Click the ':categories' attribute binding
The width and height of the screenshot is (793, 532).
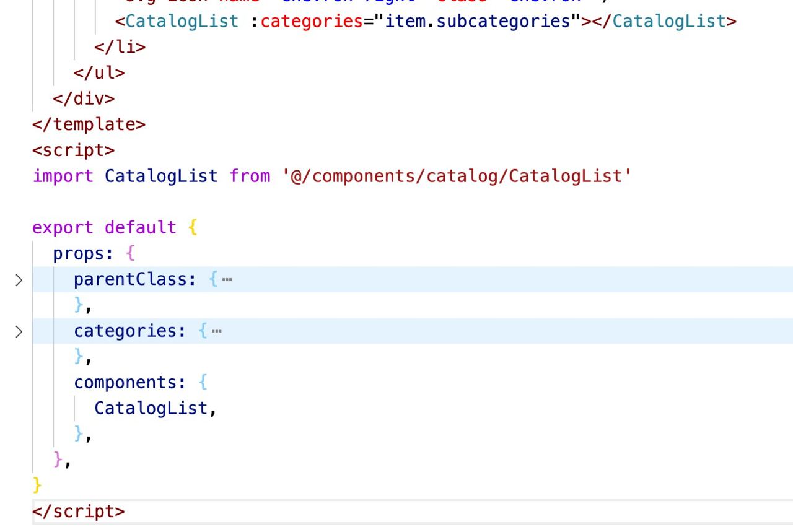[x=306, y=21]
